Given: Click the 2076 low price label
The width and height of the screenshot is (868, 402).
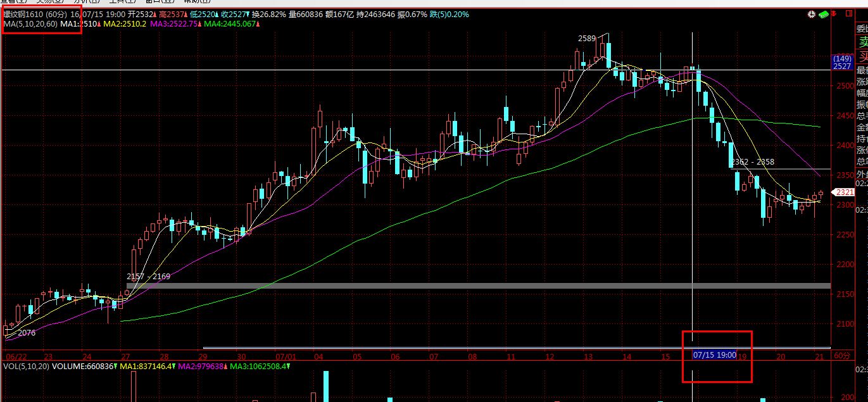Looking at the screenshot, I should (x=27, y=332).
